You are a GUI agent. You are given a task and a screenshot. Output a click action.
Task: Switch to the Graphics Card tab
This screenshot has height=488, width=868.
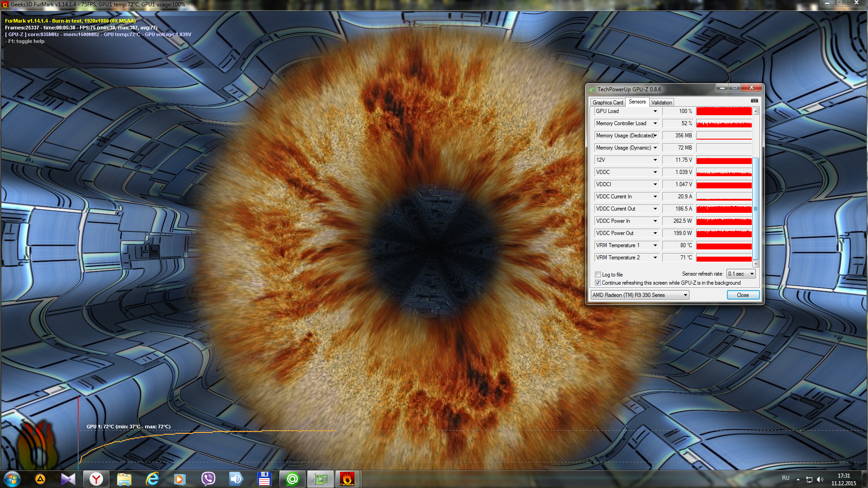608,103
